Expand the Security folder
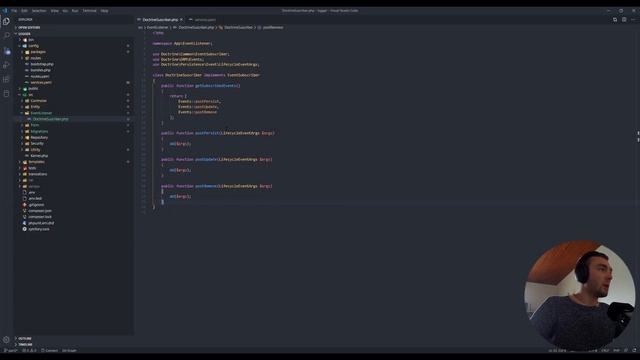 tap(37, 144)
